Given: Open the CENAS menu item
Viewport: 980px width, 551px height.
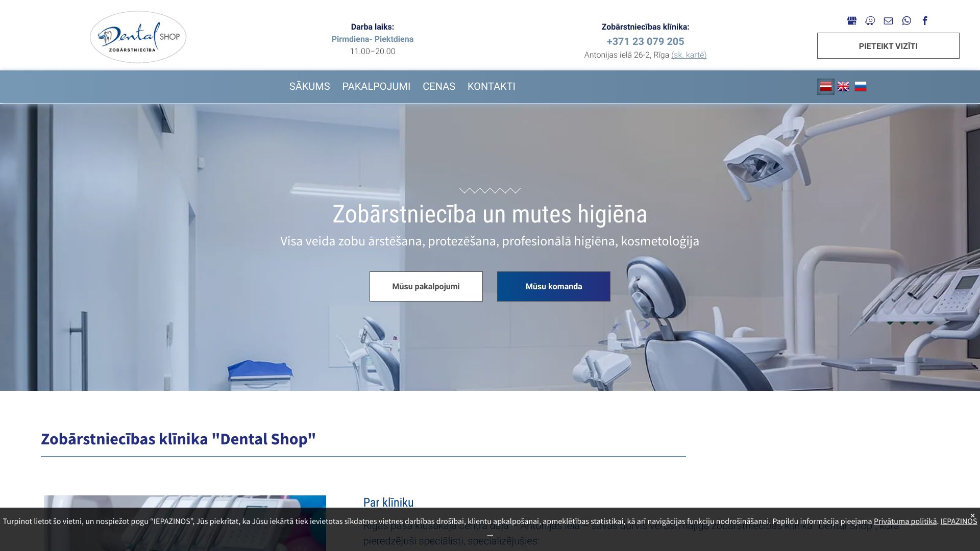Looking at the screenshot, I should tap(438, 86).
